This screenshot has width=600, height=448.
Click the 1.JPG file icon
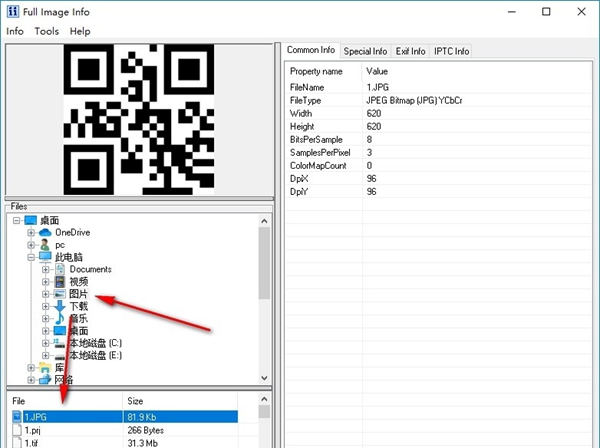[x=17, y=417]
